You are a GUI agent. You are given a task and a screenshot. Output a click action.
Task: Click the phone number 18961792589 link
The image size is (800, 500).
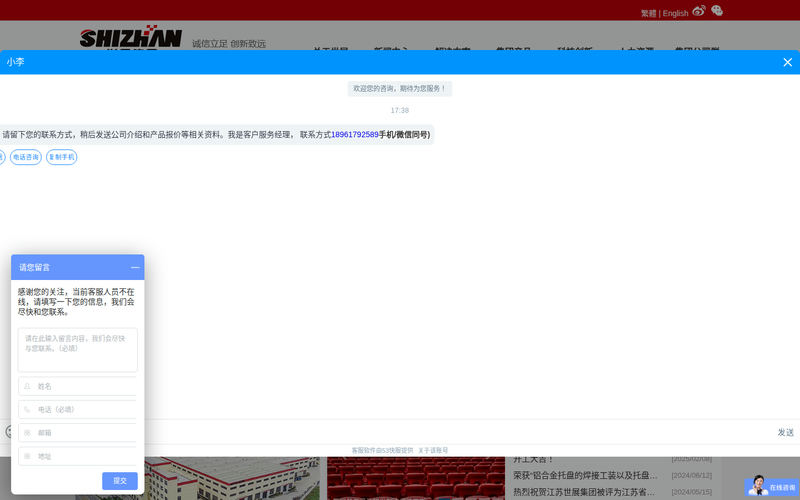[x=355, y=135]
